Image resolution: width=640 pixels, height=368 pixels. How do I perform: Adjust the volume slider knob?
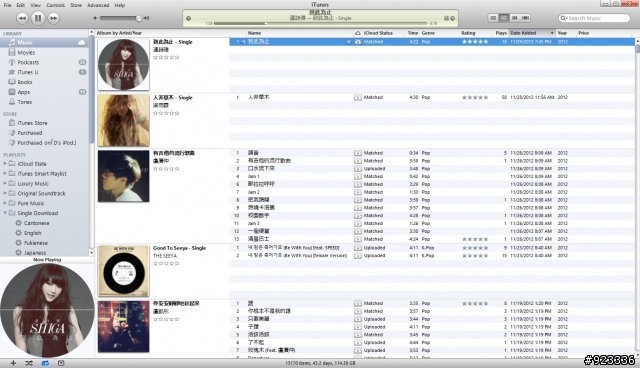coord(139,18)
